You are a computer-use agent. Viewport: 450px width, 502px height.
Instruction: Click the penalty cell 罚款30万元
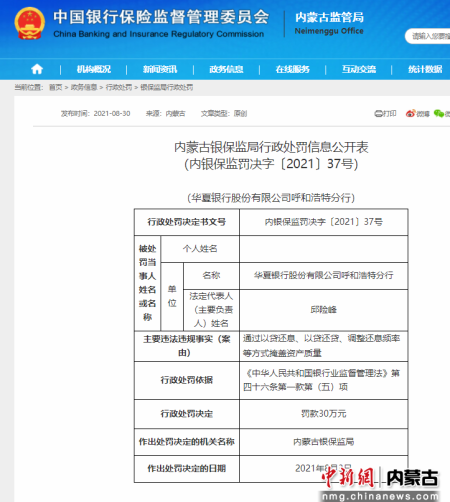pos(324,414)
